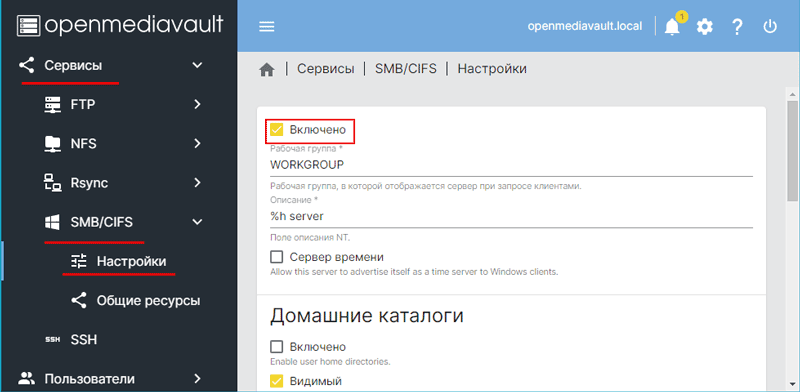Click the FTP server icon
The image size is (800, 392).
[53, 105]
